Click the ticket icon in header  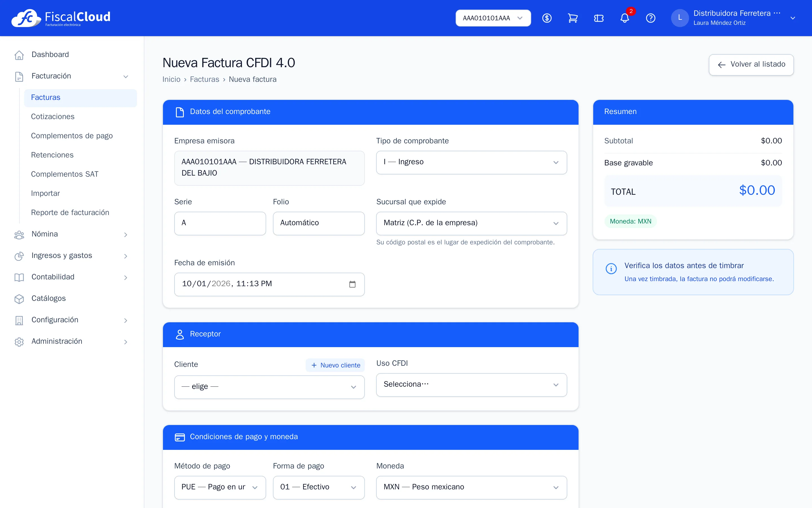[599, 18]
